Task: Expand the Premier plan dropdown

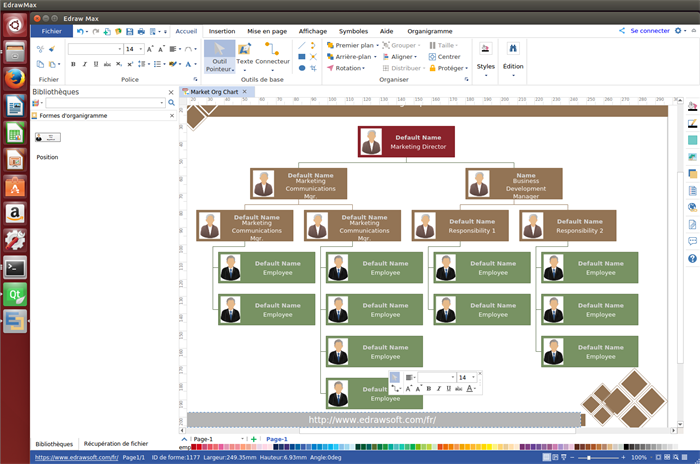Action: pos(378,46)
